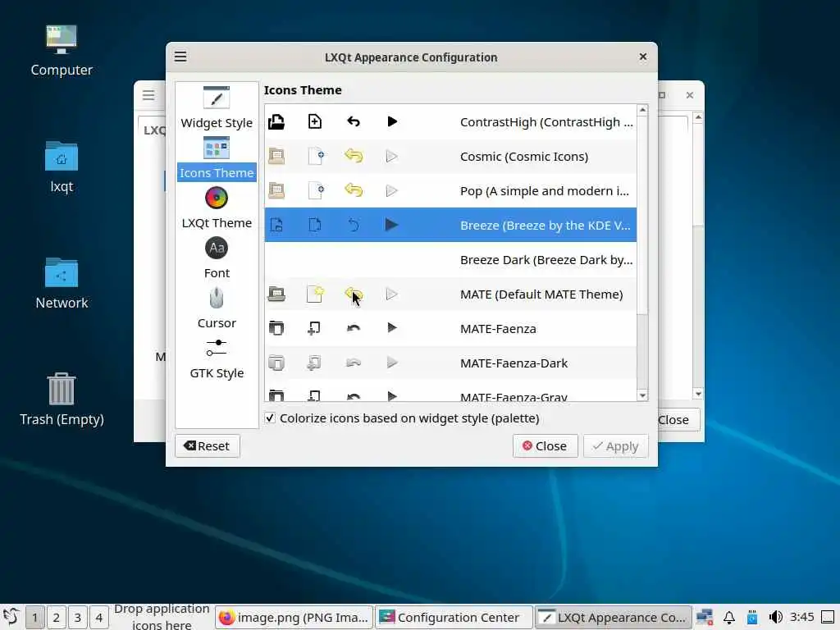Click the network status tray icon
The width and height of the screenshot is (840, 630).
point(705,617)
